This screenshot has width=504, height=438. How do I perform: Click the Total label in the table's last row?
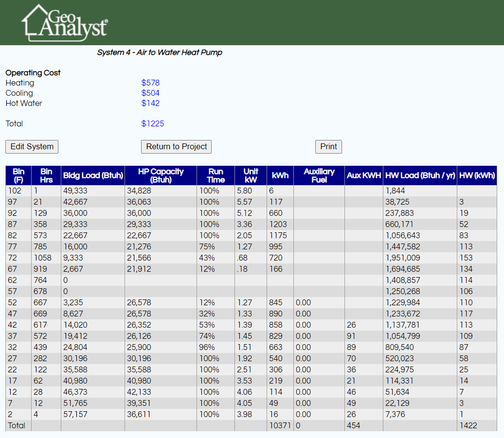pyautogui.click(x=17, y=425)
